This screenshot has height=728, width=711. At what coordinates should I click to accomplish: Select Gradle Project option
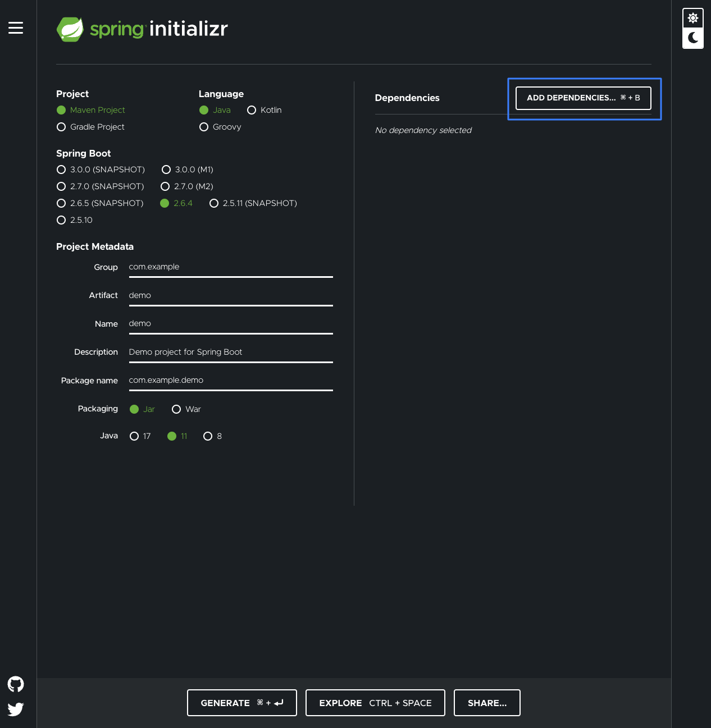91,127
